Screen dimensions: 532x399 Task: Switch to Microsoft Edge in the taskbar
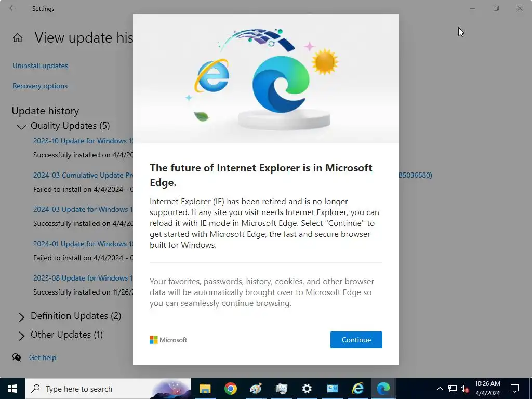point(383,389)
